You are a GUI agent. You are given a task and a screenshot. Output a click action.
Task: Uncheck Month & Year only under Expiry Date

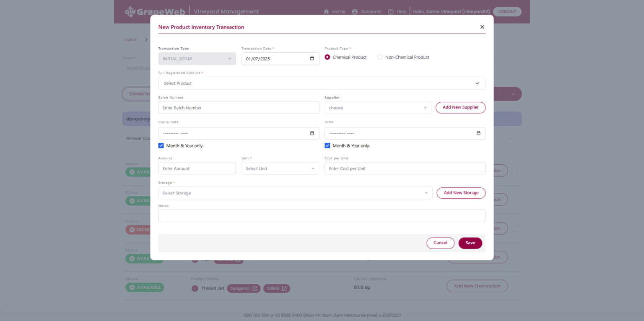coord(161,146)
